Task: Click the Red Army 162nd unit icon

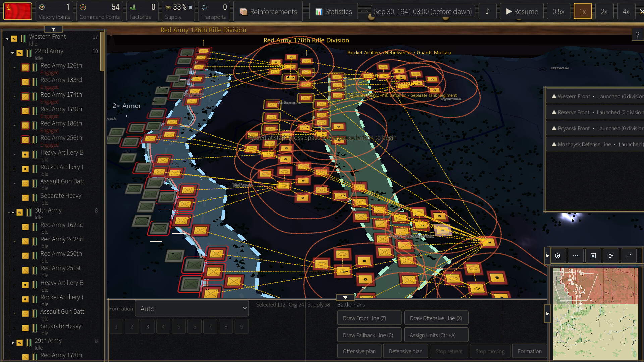Action: pyautogui.click(x=25, y=227)
